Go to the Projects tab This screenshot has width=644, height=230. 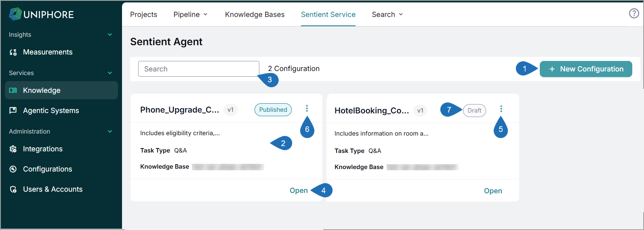pos(143,15)
